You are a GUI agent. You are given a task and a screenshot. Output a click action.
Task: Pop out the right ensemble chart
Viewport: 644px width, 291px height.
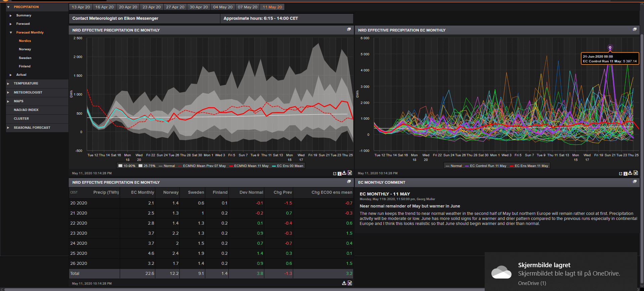[x=621, y=173]
